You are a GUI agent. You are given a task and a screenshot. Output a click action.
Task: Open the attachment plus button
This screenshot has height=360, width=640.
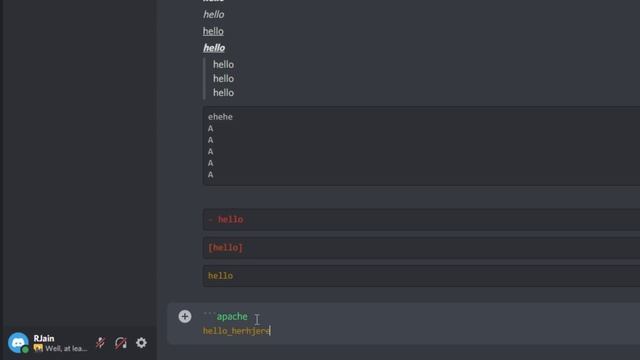(x=185, y=316)
